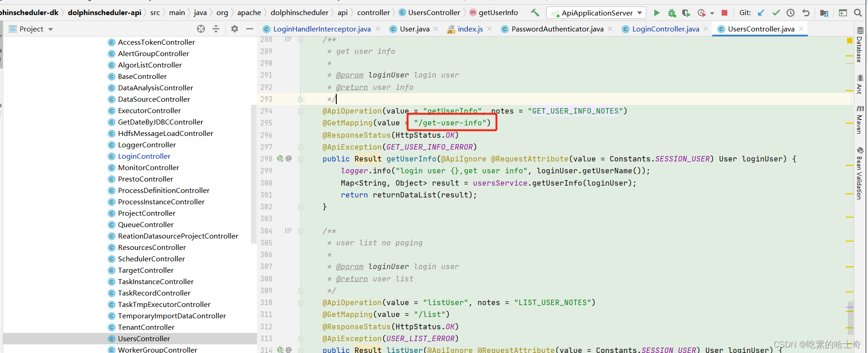
Task: Open the Bean Validation tool window
Action: tap(859, 173)
